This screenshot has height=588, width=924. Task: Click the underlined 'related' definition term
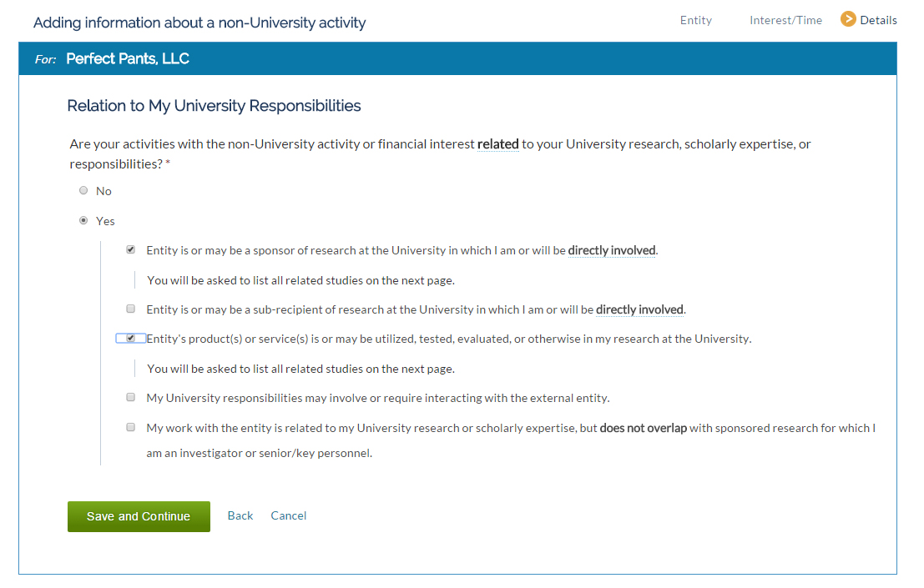point(498,144)
